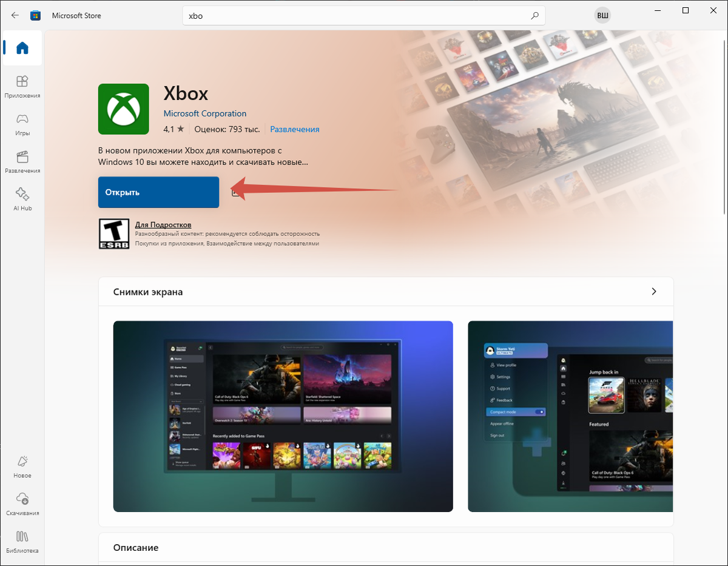Click the green Xbox app logo

click(x=124, y=109)
